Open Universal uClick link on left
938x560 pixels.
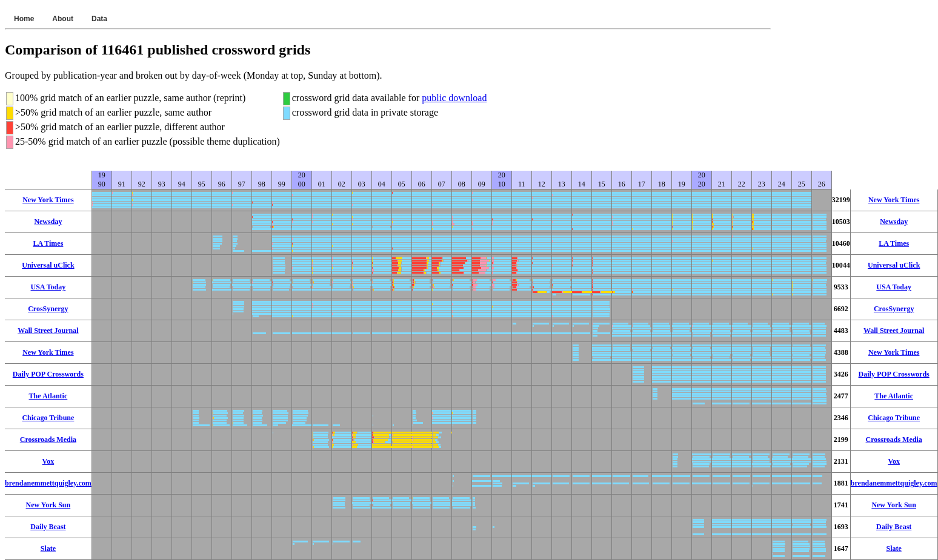48,265
